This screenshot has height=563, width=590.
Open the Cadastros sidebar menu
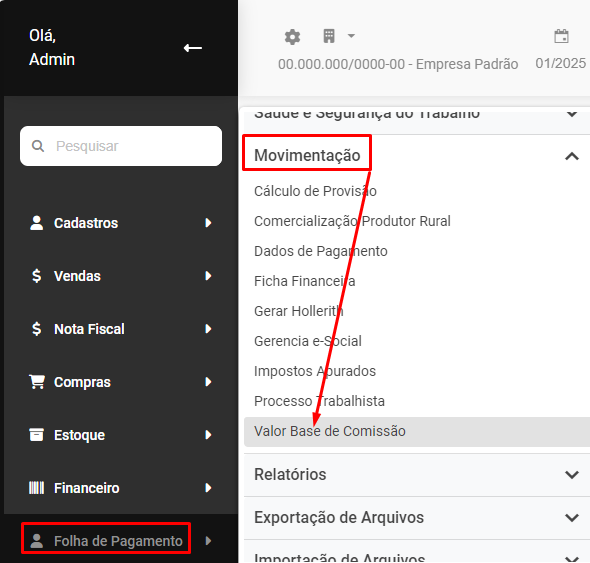tap(121, 223)
